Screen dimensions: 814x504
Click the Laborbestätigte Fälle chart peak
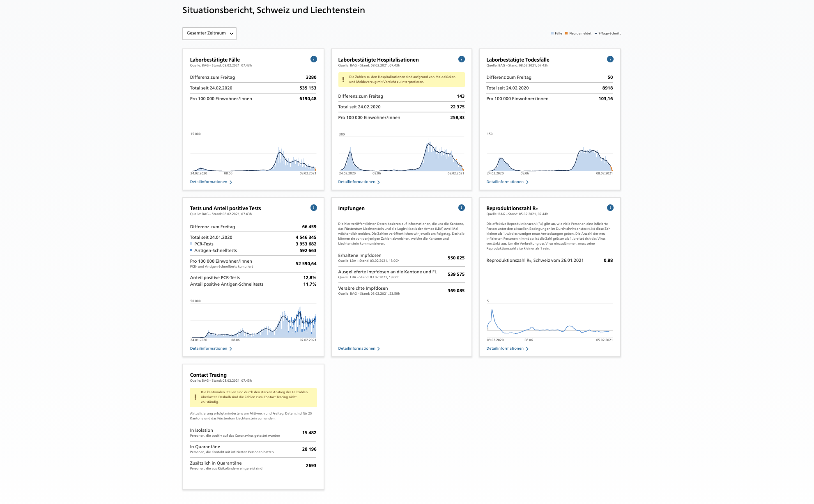point(280,153)
